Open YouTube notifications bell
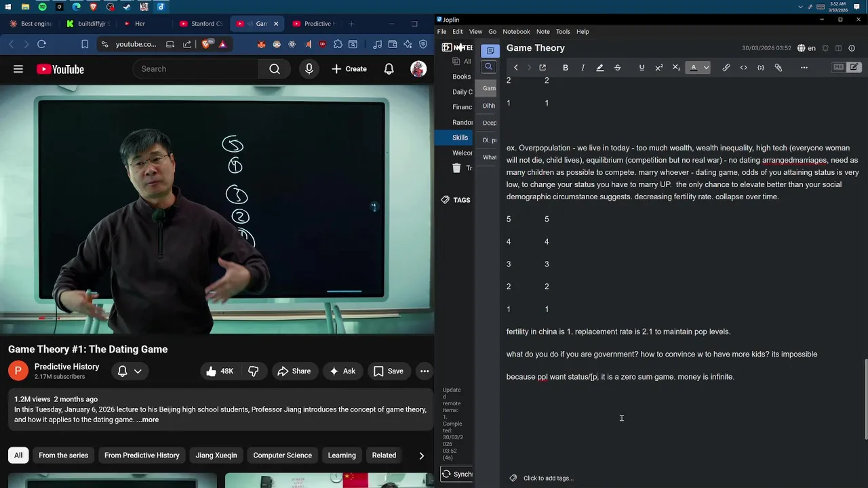The height and width of the screenshot is (488, 868). 389,69
